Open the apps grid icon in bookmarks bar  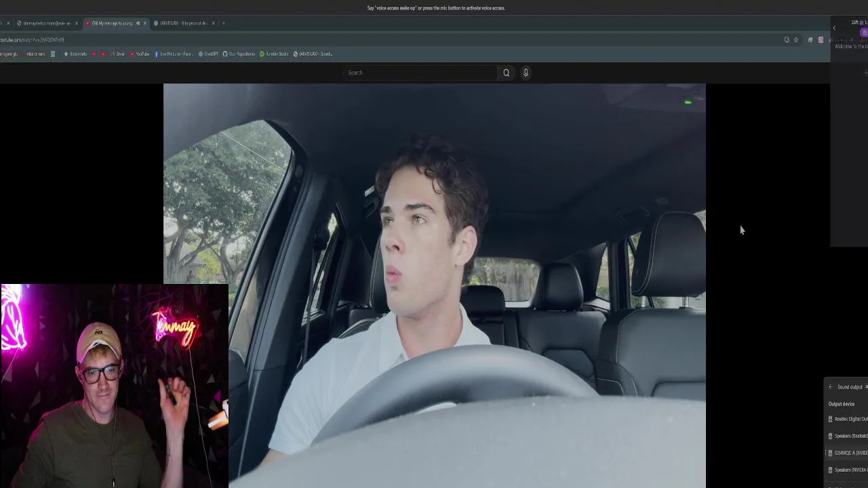point(53,54)
